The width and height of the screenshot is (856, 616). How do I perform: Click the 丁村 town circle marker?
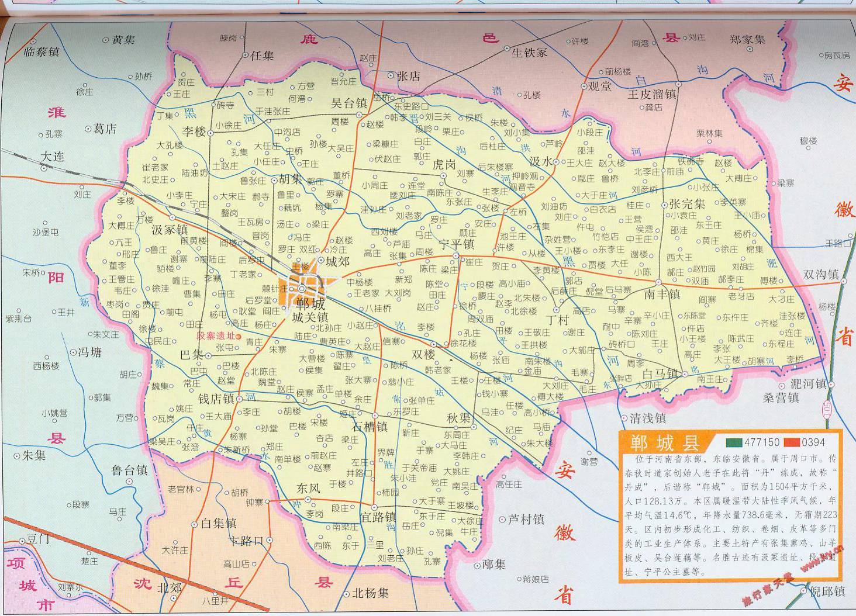pyautogui.click(x=556, y=309)
